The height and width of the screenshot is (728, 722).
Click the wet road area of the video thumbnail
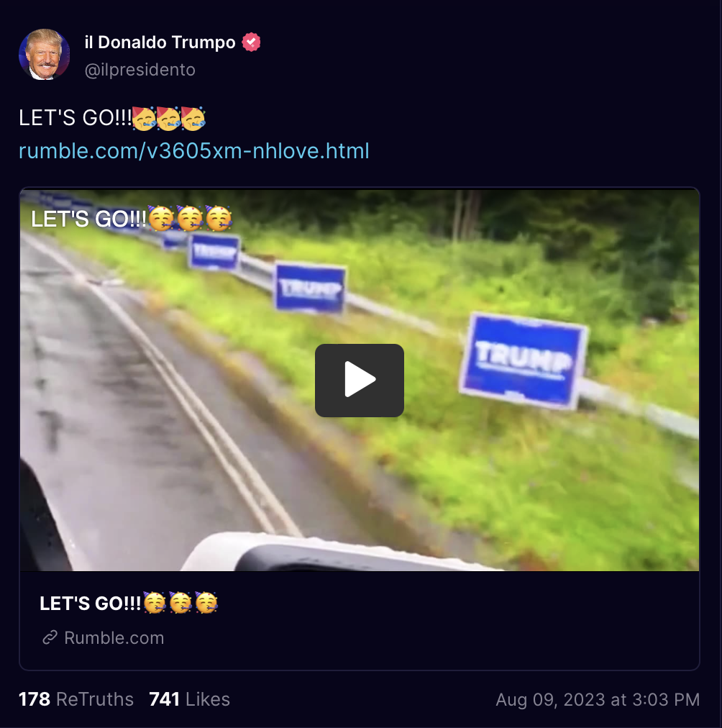(x=140, y=418)
